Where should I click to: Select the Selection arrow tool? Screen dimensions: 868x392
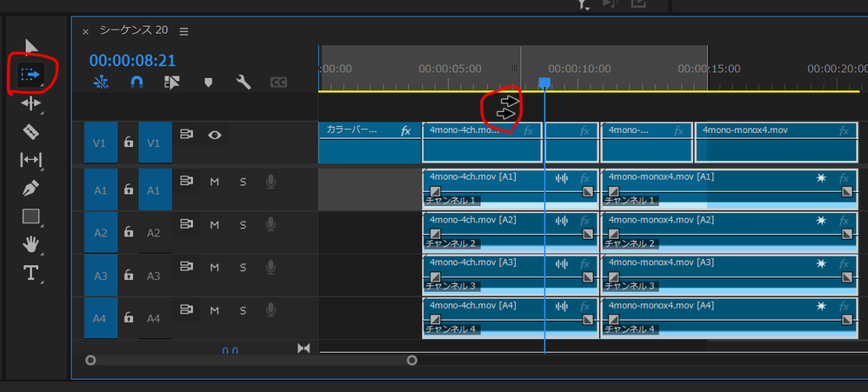coord(31,47)
